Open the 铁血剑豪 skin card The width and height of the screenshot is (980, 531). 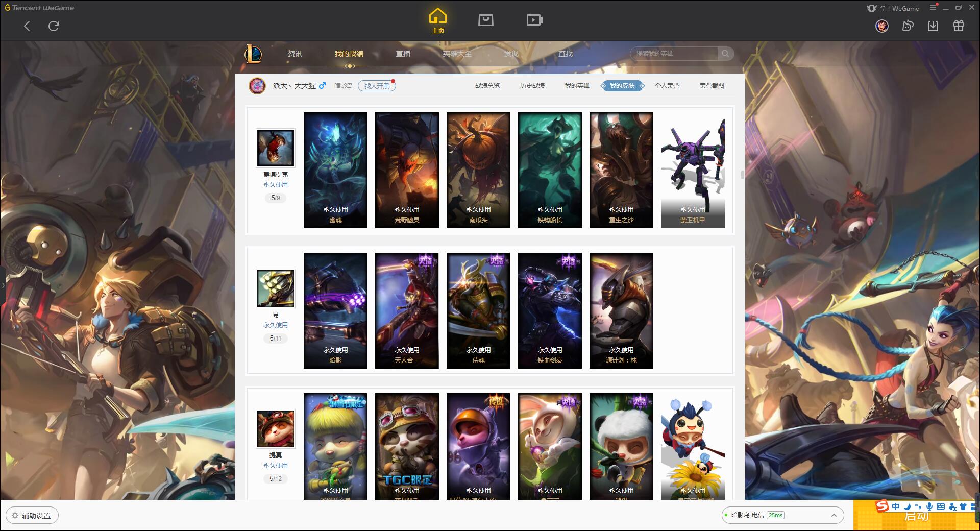point(550,310)
